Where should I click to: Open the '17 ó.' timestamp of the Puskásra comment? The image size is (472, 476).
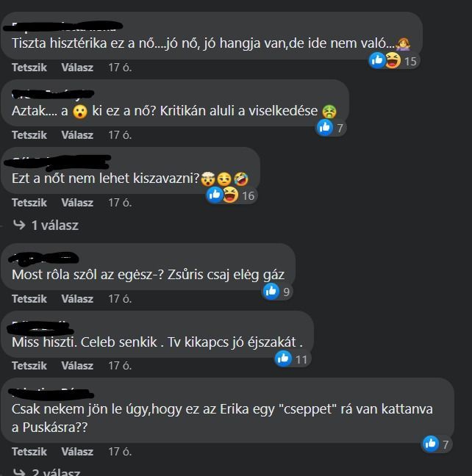pyautogui.click(x=120, y=452)
